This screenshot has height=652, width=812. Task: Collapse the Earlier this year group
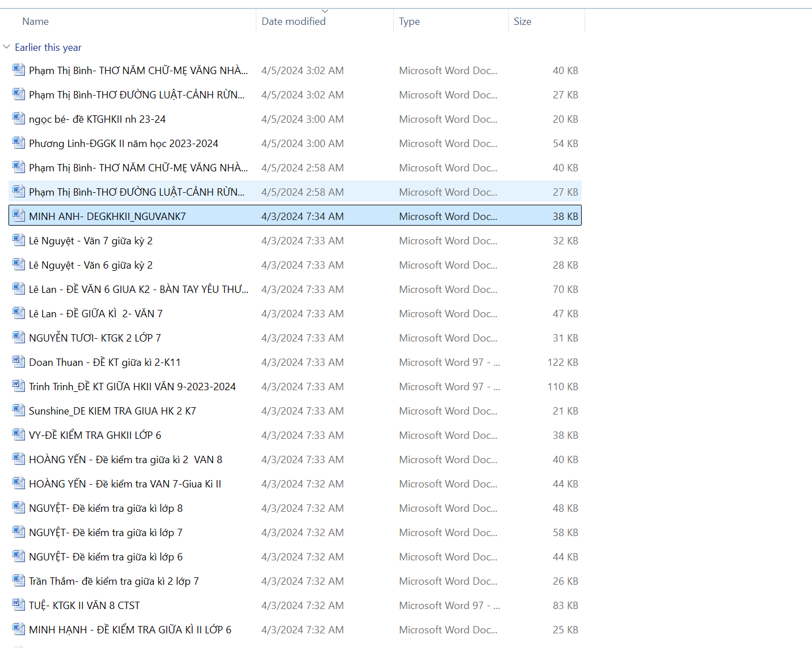pyautogui.click(x=7, y=47)
